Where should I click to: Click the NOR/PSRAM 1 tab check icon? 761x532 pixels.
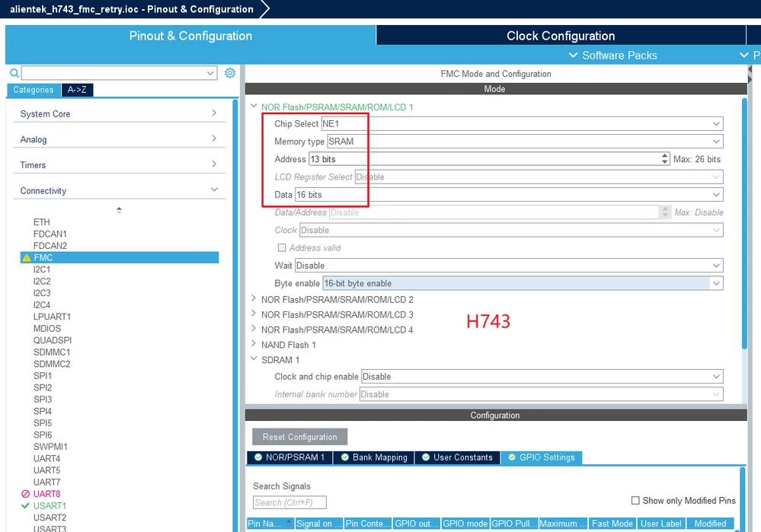click(258, 457)
